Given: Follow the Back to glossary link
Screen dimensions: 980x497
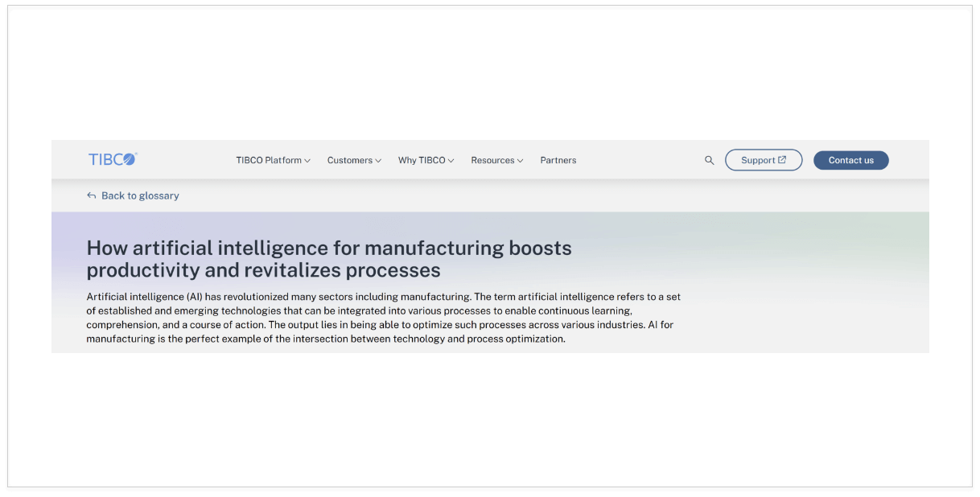Looking at the screenshot, I should 140,195.
